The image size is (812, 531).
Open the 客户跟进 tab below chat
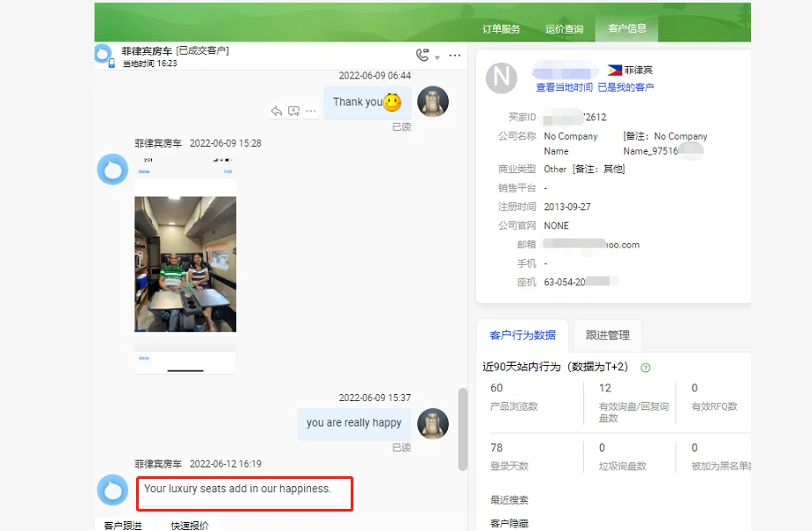(123, 526)
